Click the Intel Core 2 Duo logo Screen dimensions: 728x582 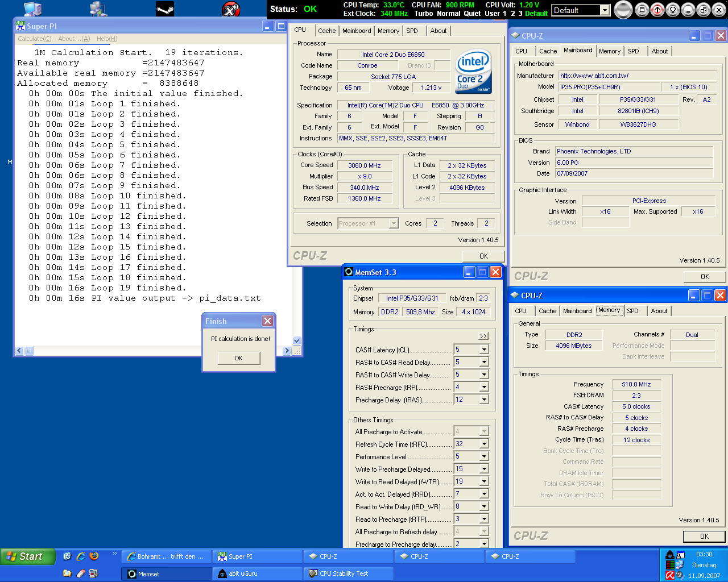point(473,73)
